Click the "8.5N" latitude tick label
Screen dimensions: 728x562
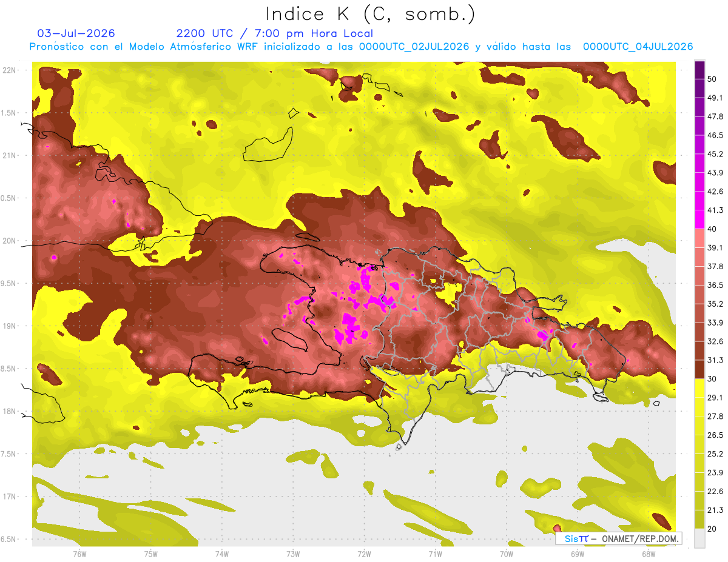coord(9,369)
